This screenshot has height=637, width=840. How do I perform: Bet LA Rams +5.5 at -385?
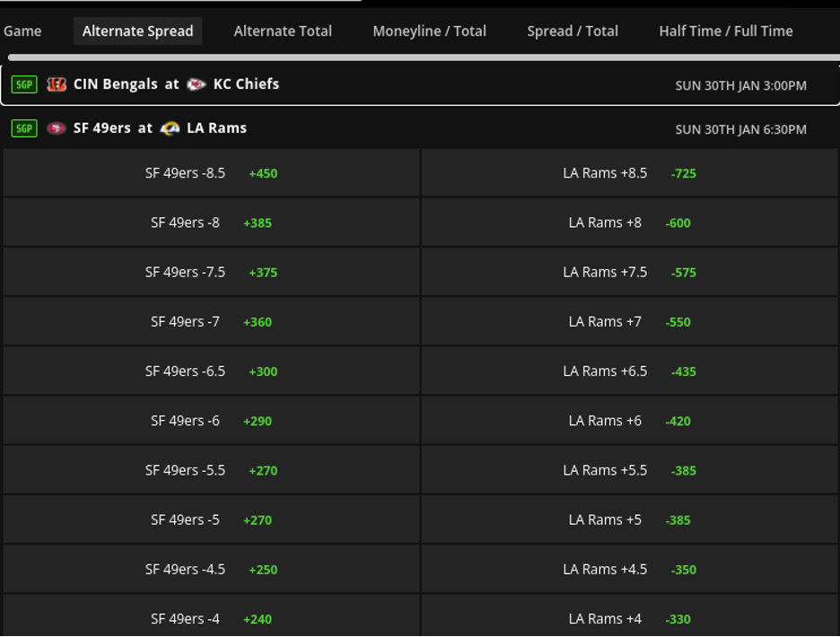[630, 470]
